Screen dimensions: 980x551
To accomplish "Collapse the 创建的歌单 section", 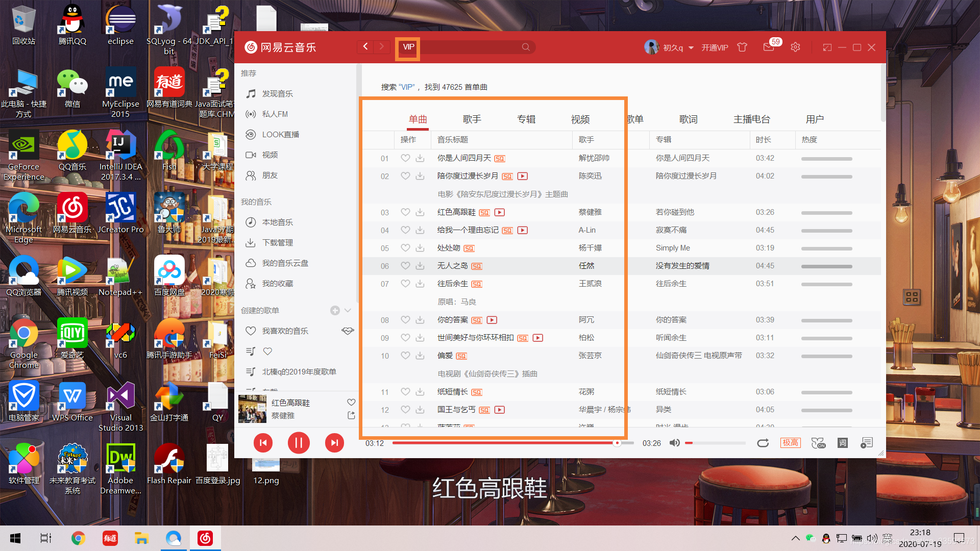I will 348,311.
